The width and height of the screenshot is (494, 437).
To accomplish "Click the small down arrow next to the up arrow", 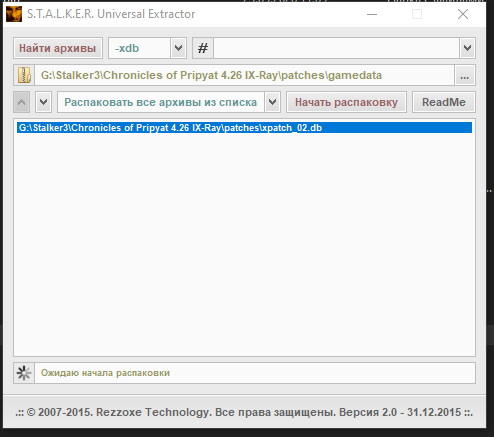I will (43, 102).
